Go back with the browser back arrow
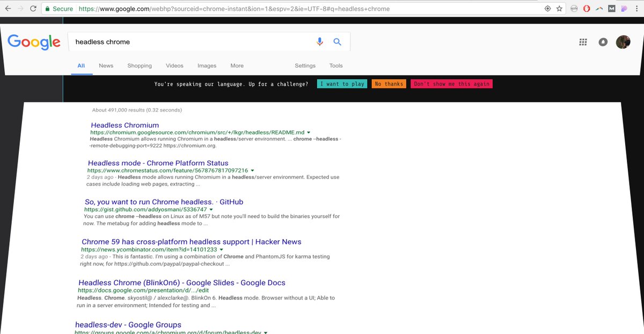The width and height of the screenshot is (644, 334). [8, 9]
